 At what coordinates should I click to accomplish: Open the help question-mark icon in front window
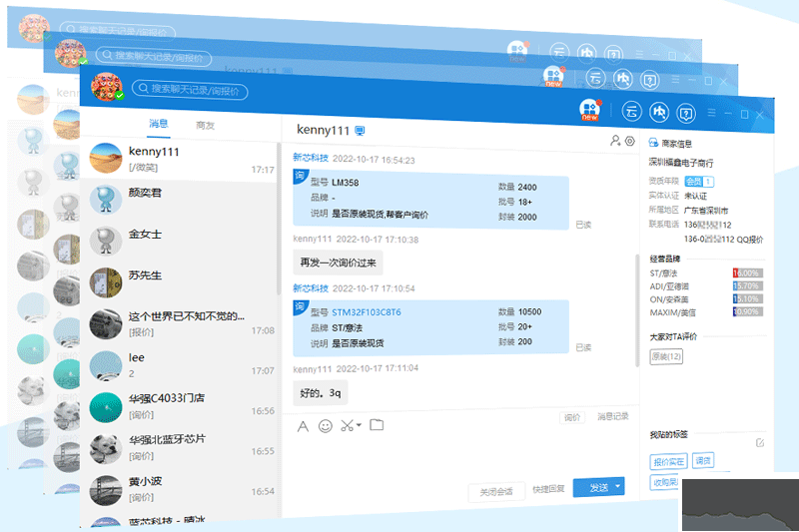coord(686,113)
